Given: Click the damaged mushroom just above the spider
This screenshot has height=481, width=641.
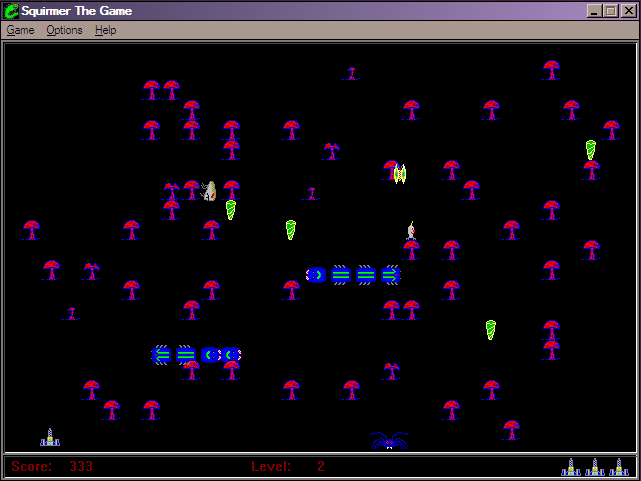Looking at the screenshot, I should [x=391, y=371].
